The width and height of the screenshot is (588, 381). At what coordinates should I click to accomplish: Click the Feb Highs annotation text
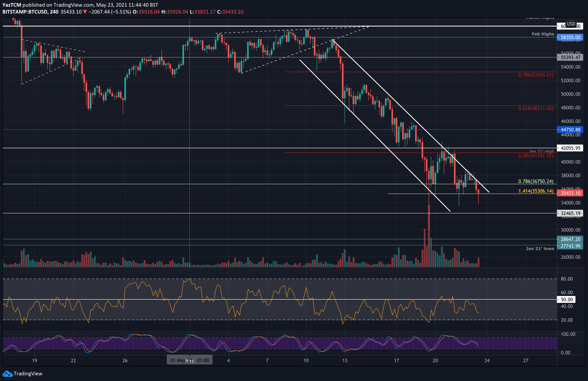(x=543, y=34)
